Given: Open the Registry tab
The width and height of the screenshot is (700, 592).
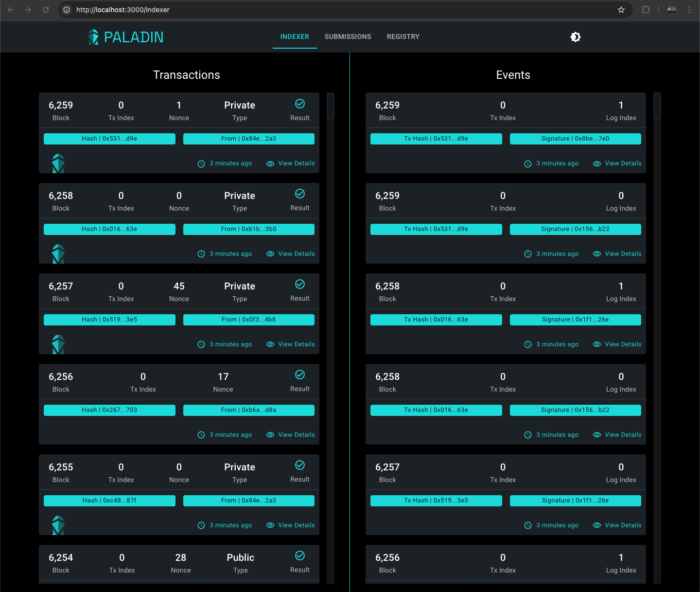Looking at the screenshot, I should pos(403,37).
